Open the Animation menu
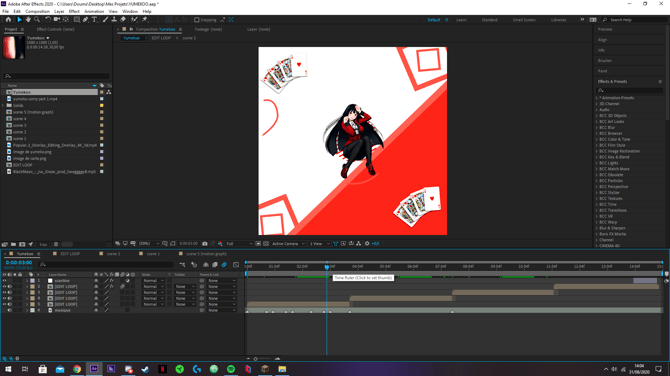Image resolution: width=670 pixels, height=376 pixels. click(x=94, y=12)
